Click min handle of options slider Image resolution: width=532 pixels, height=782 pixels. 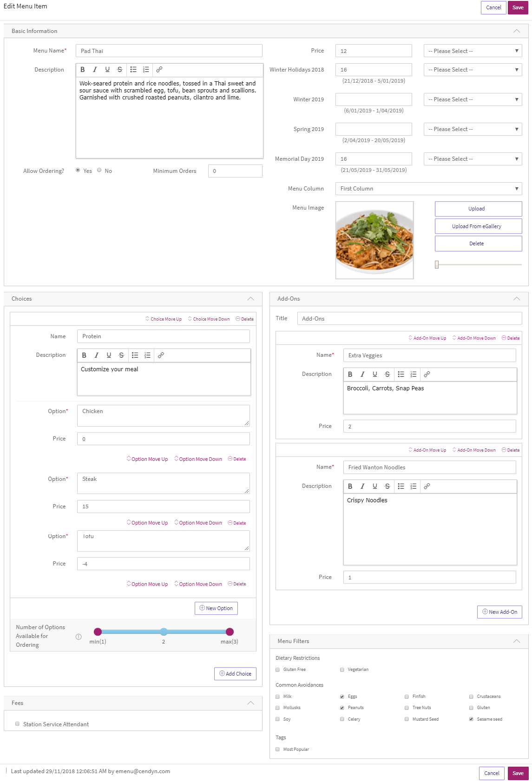tap(98, 631)
